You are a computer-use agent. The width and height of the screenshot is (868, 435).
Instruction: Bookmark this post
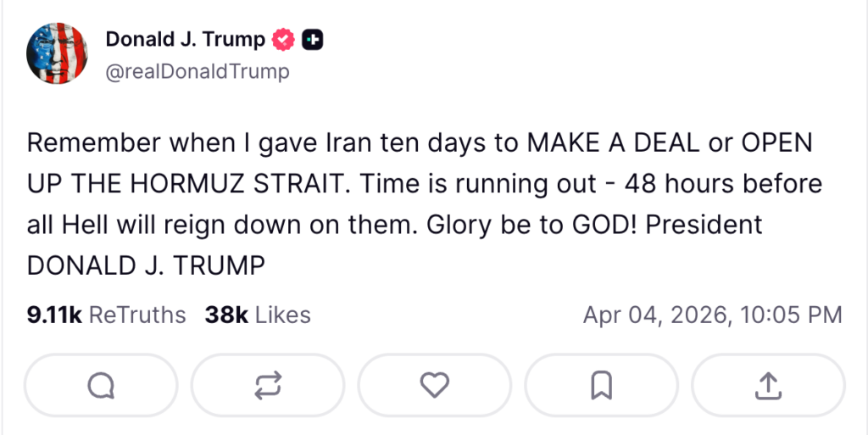[x=601, y=386]
